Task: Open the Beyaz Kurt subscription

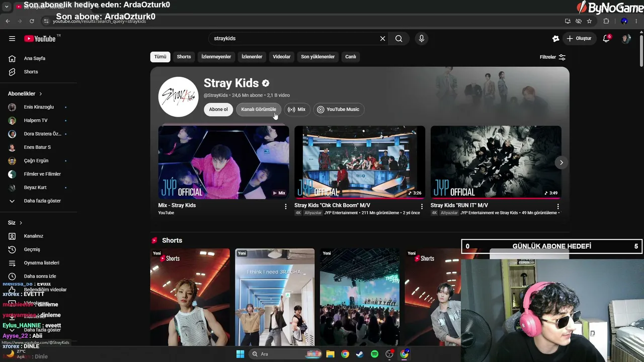Action: click(35, 188)
